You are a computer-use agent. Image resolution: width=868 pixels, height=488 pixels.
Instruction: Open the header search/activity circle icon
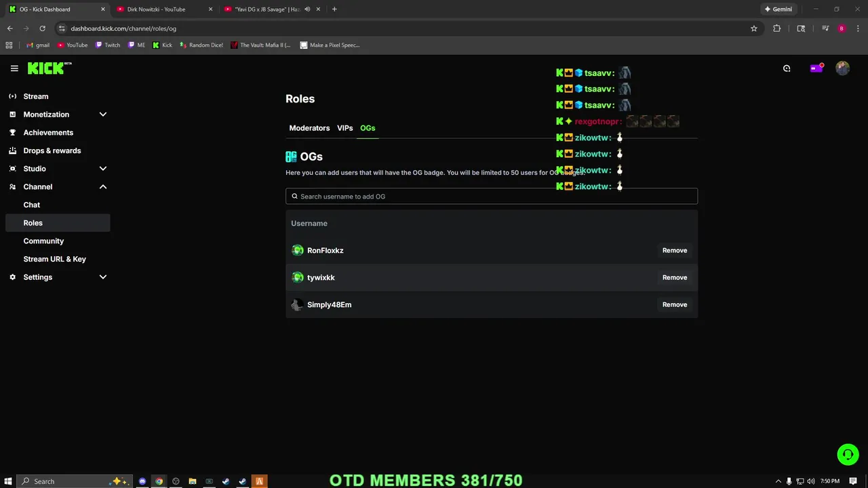click(x=787, y=68)
